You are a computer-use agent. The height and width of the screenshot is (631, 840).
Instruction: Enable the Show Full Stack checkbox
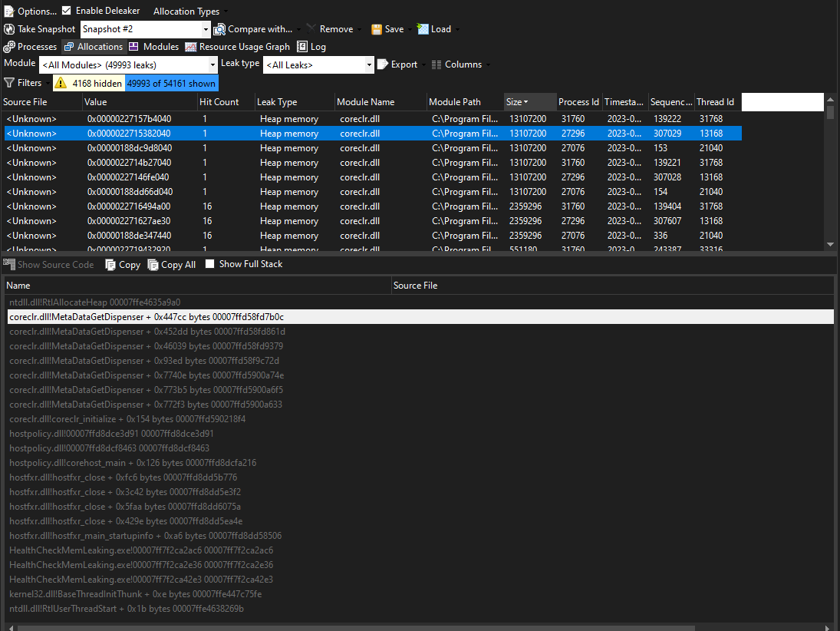[210, 264]
